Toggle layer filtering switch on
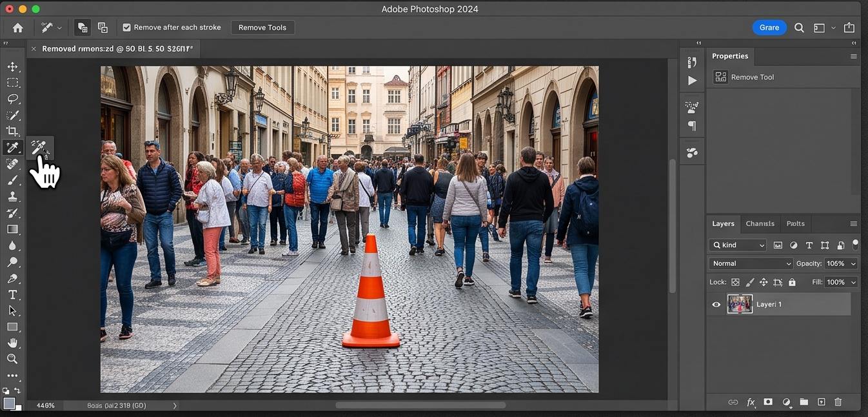868x417 pixels. [x=855, y=245]
